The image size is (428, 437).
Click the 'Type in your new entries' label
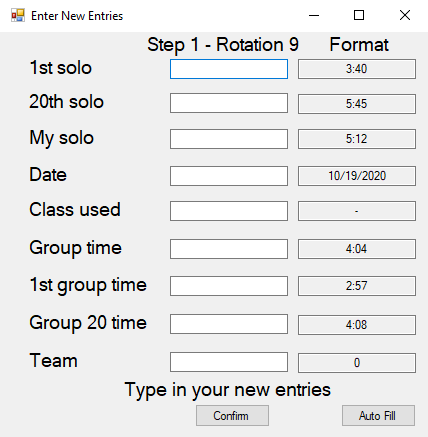pos(228,390)
